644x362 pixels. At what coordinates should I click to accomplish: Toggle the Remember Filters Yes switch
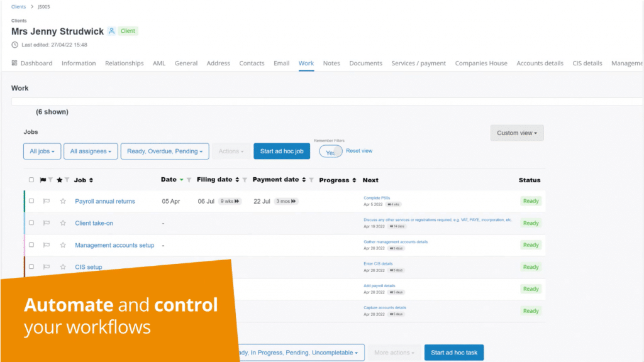331,151
